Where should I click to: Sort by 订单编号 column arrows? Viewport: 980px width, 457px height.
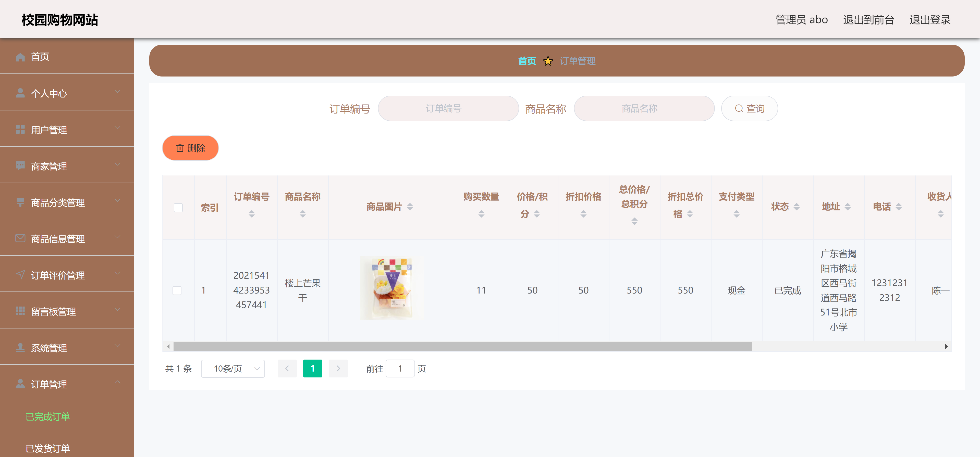click(x=251, y=214)
